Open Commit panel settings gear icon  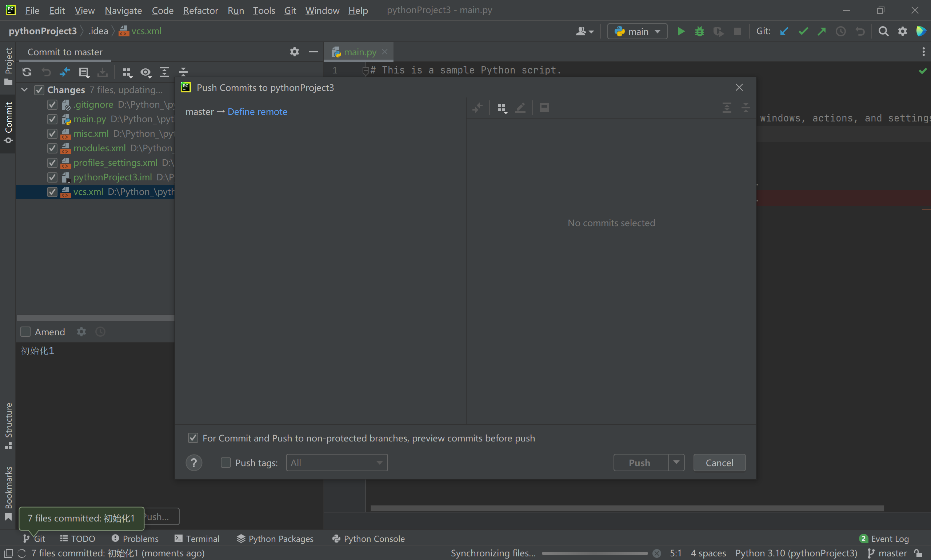click(x=295, y=52)
